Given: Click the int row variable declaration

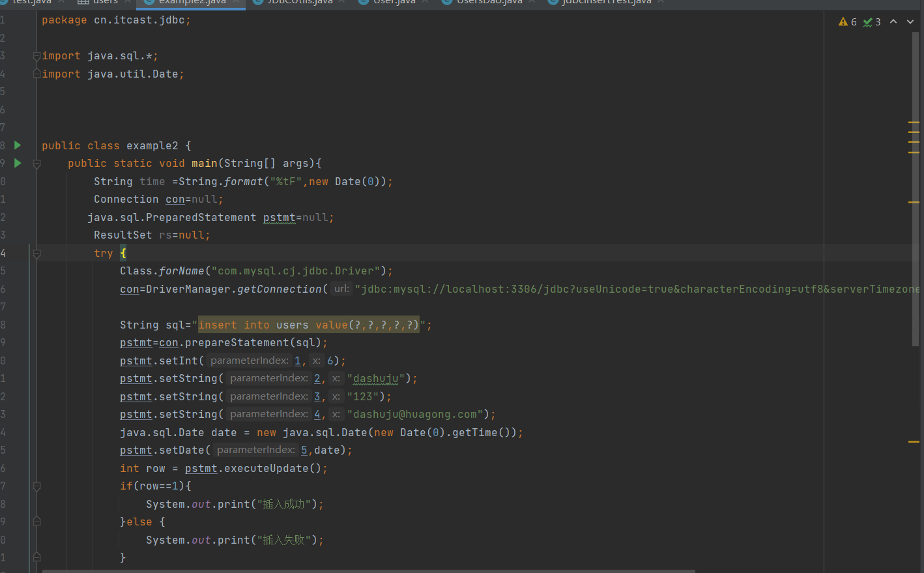Looking at the screenshot, I should coord(143,468).
